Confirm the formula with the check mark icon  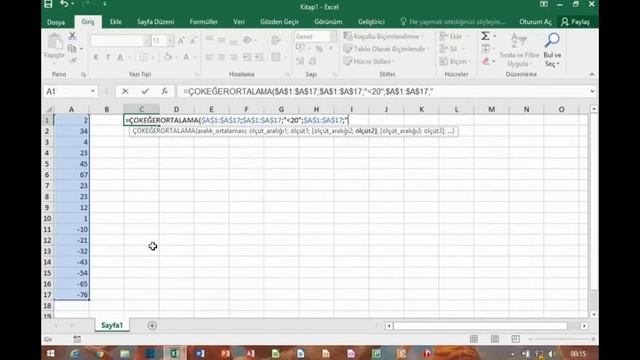[145, 91]
